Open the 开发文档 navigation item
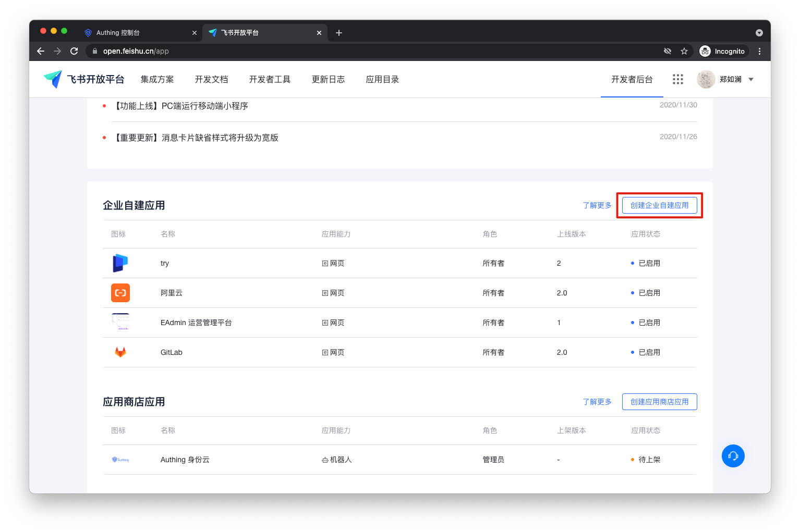The image size is (800, 532). [211, 79]
